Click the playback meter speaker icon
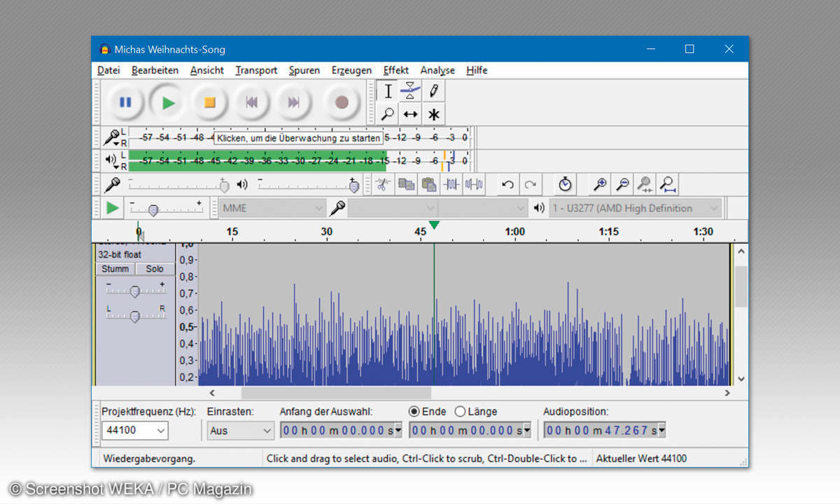The image size is (840, 504). coord(111,160)
